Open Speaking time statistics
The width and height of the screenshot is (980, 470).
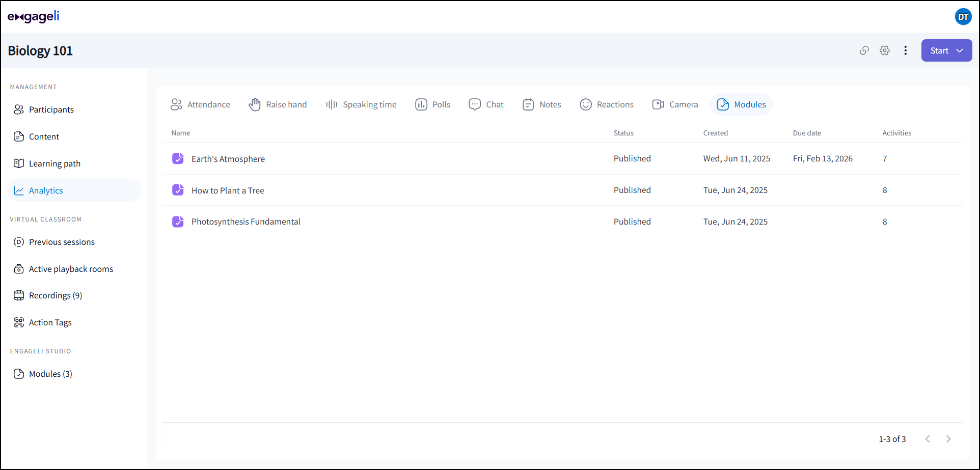(361, 104)
